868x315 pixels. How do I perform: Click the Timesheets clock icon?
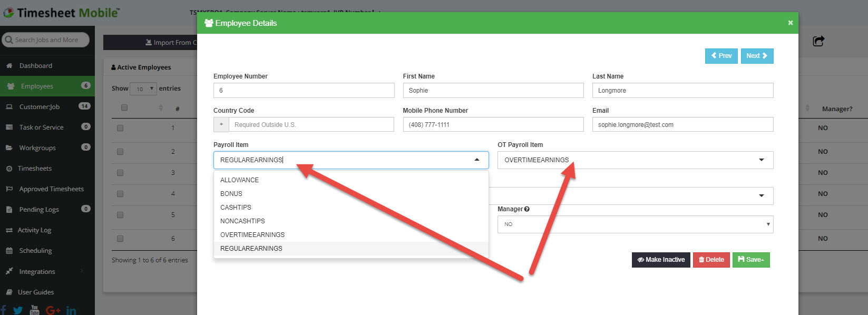(x=9, y=169)
